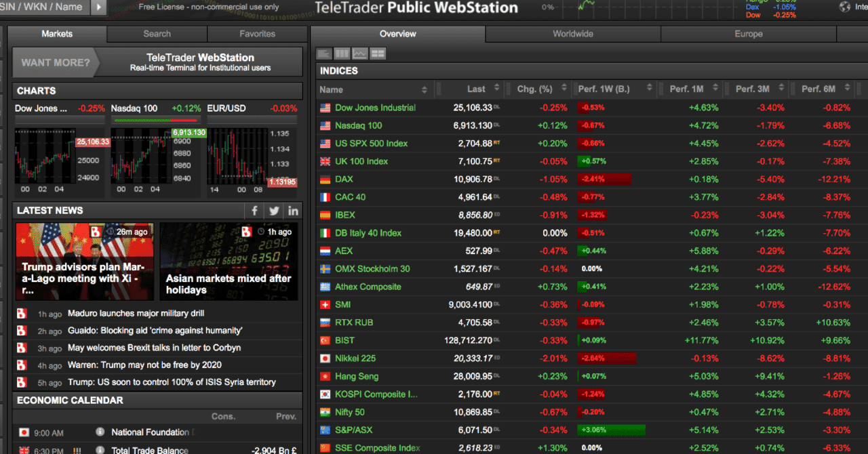The image size is (868, 454).
Task: Click the SIN / WKN / Name search field
Action: click(x=44, y=7)
